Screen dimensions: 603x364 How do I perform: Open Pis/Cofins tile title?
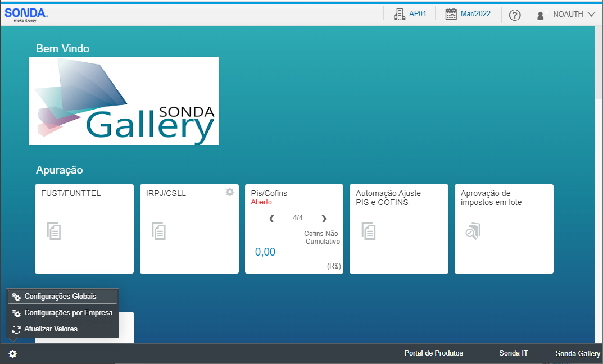(269, 193)
